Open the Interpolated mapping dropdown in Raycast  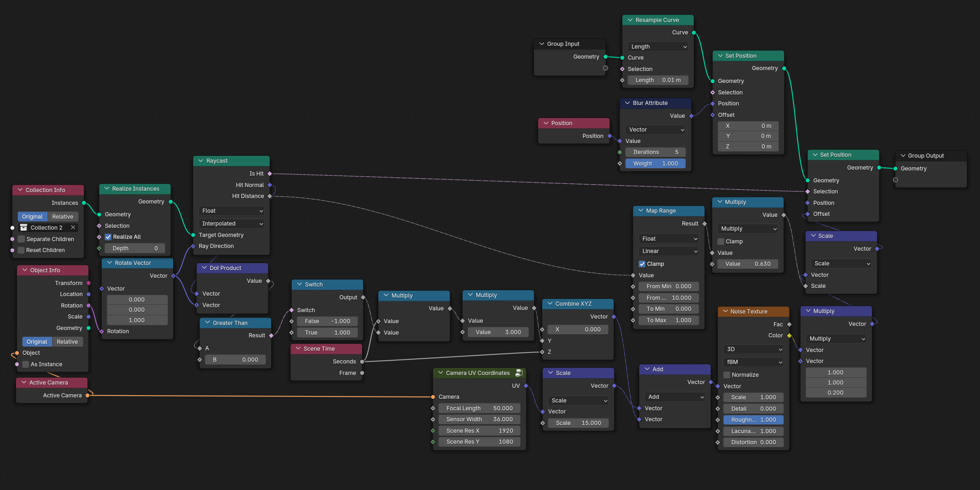pyautogui.click(x=231, y=224)
